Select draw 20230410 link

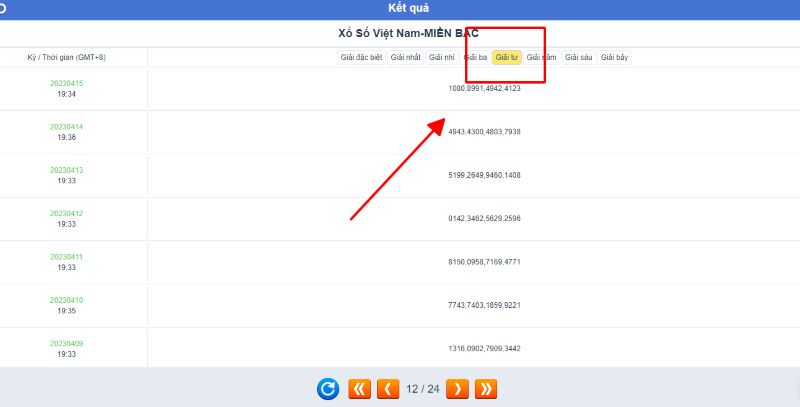click(x=67, y=300)
